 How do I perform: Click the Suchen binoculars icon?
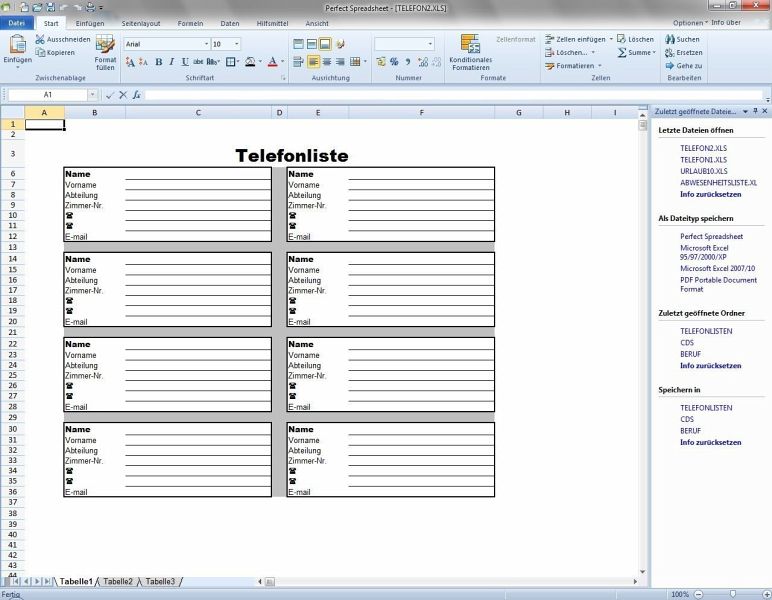[x=669, y=39]
